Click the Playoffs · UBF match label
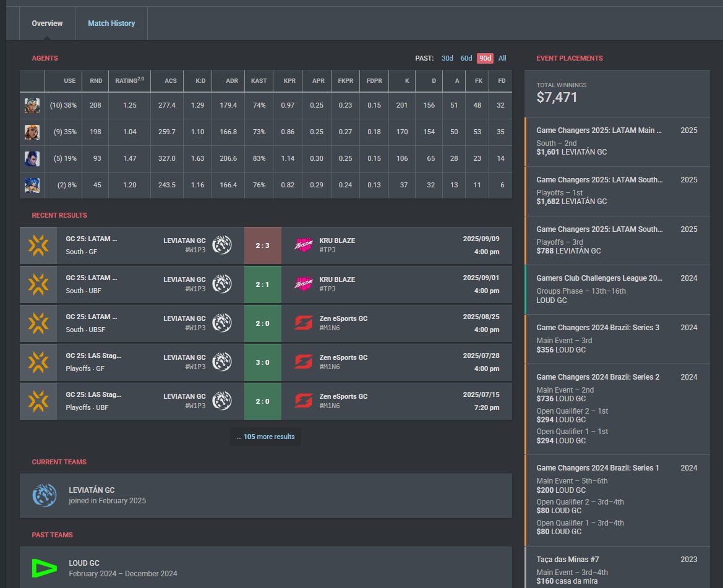723x588 pixels. pyautogui.click(x=87, y=407)
